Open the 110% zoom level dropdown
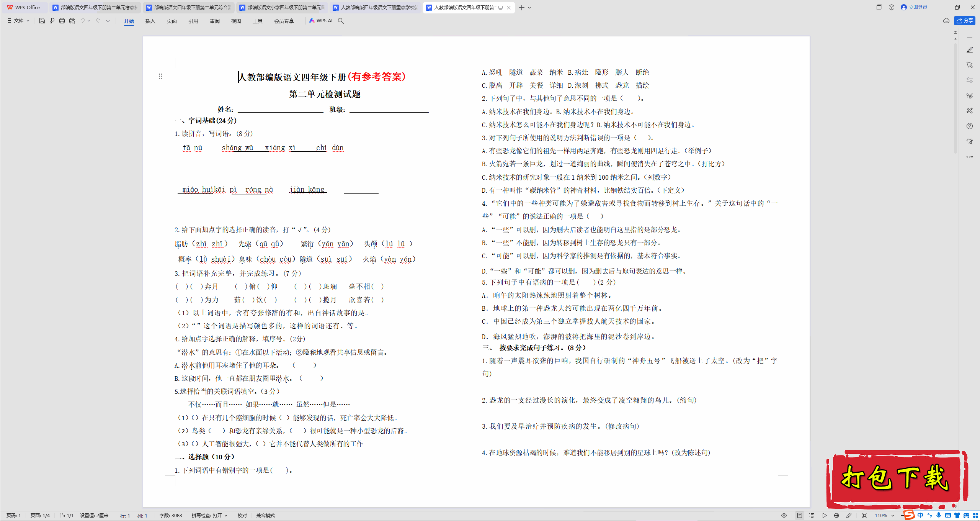Viewport: 980px width, 521px height. pos(884,516)
